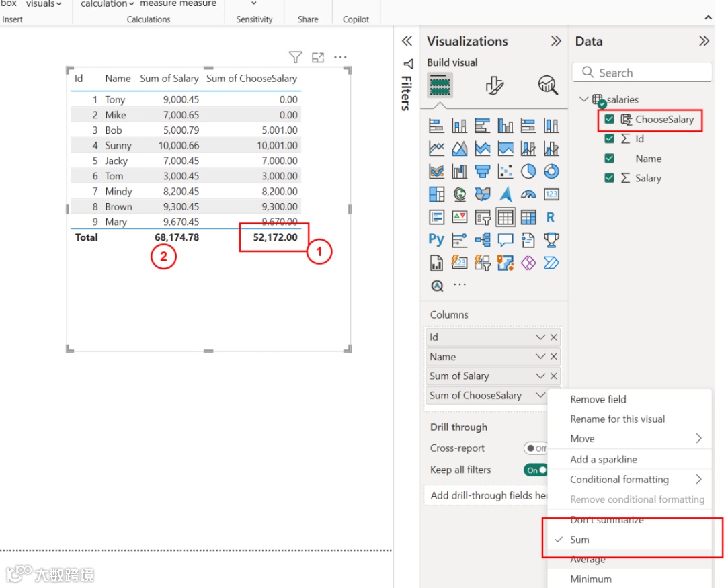This screenshot has height=588, width=726.
Task: Select the Area chart visual
Action: (x=459, y=149)
